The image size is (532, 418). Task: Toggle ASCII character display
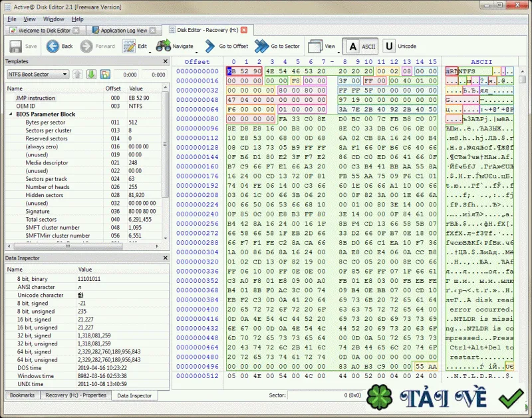tap(360, 46)
